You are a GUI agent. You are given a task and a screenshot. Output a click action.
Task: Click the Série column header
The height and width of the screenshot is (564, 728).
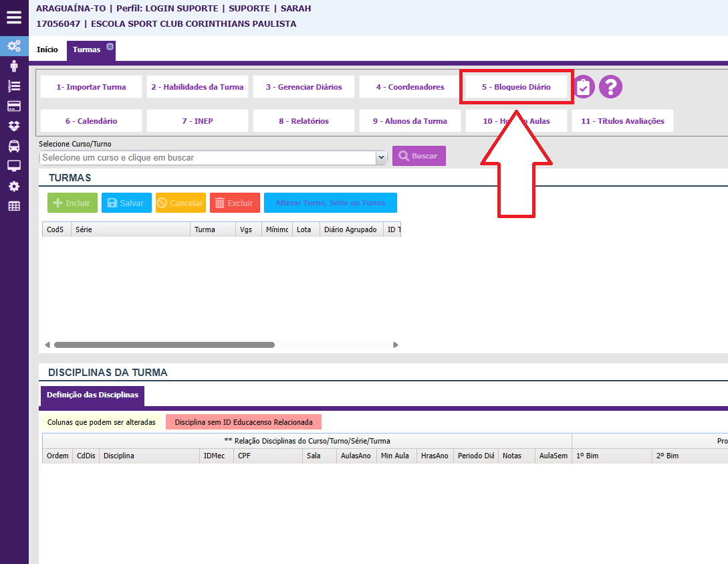click(x=130, y=229)
